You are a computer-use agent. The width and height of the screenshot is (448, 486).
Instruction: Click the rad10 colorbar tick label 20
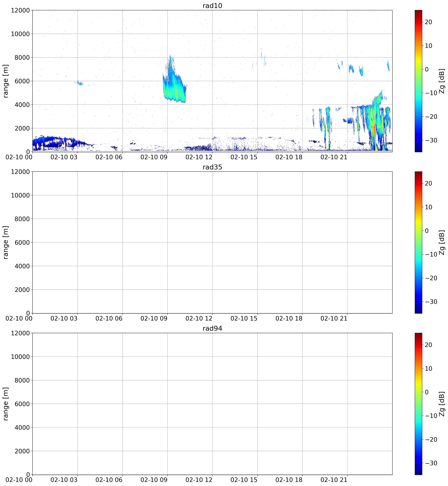428,22
